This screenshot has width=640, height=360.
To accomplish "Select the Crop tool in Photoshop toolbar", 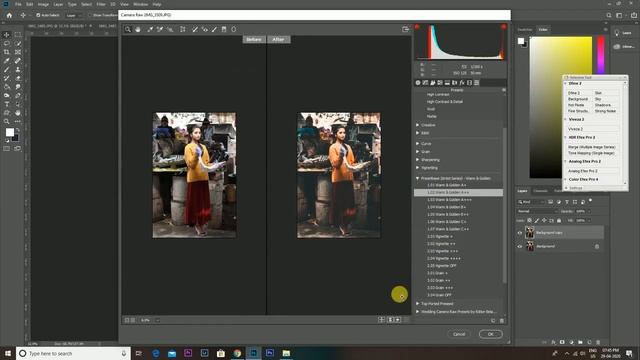I will coord(7,52).
